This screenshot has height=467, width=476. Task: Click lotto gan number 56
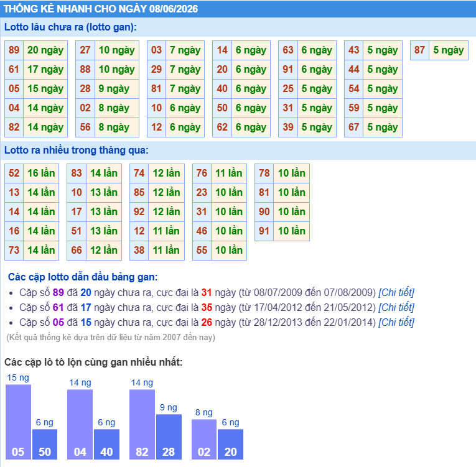point(85,127)
